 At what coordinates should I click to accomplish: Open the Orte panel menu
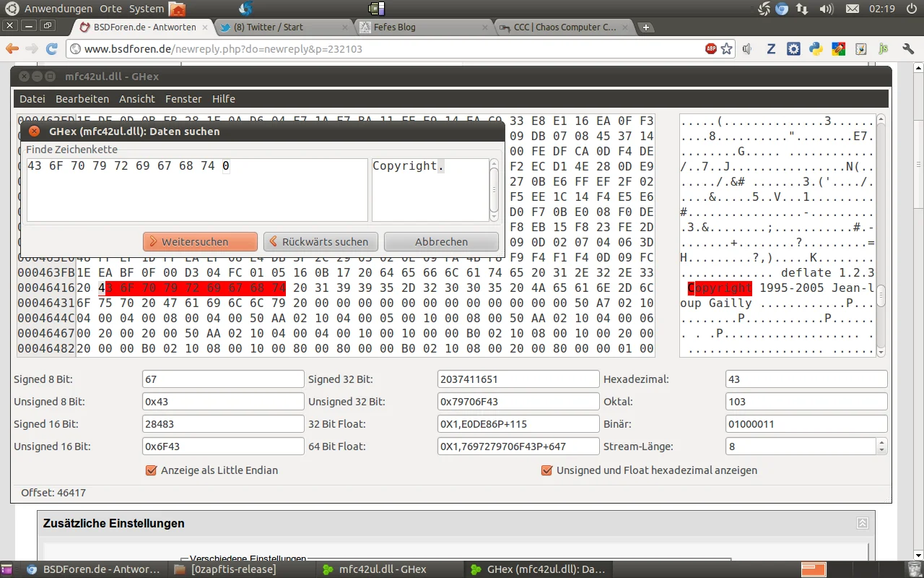[x=111, y=9]
